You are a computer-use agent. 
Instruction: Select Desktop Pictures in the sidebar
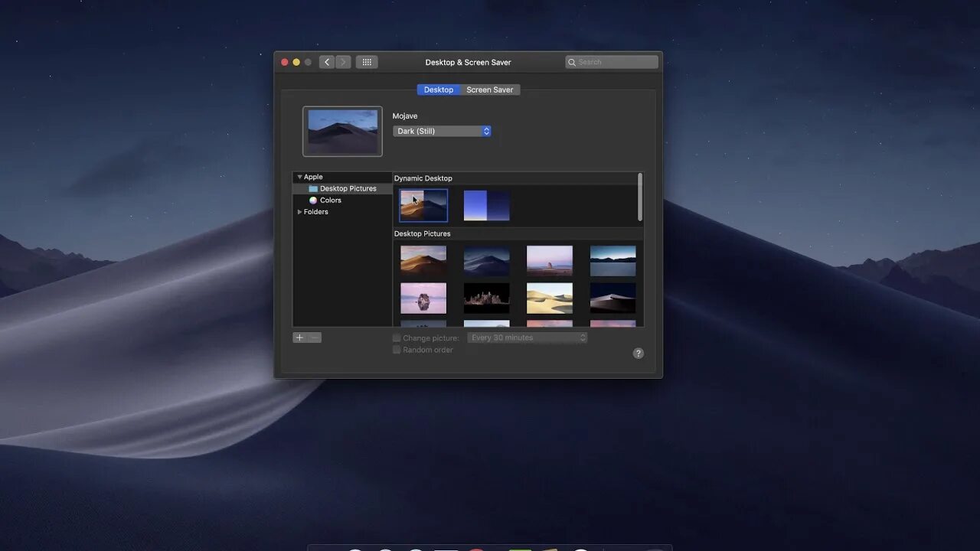pyautogui.click(x=342, y=188)
